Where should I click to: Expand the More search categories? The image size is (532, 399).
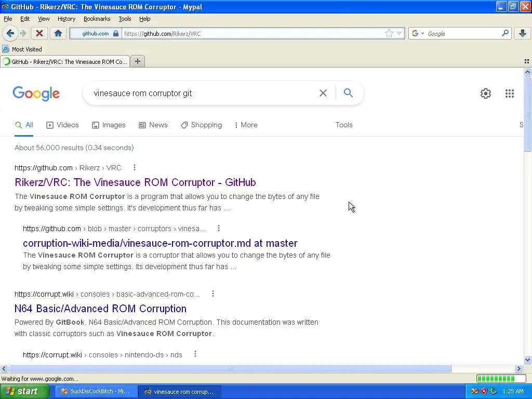246,125
